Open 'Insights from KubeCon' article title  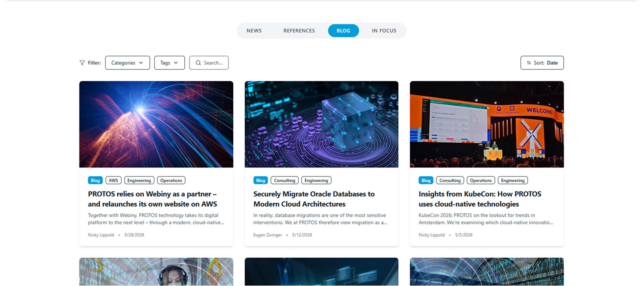coord(480,199)
